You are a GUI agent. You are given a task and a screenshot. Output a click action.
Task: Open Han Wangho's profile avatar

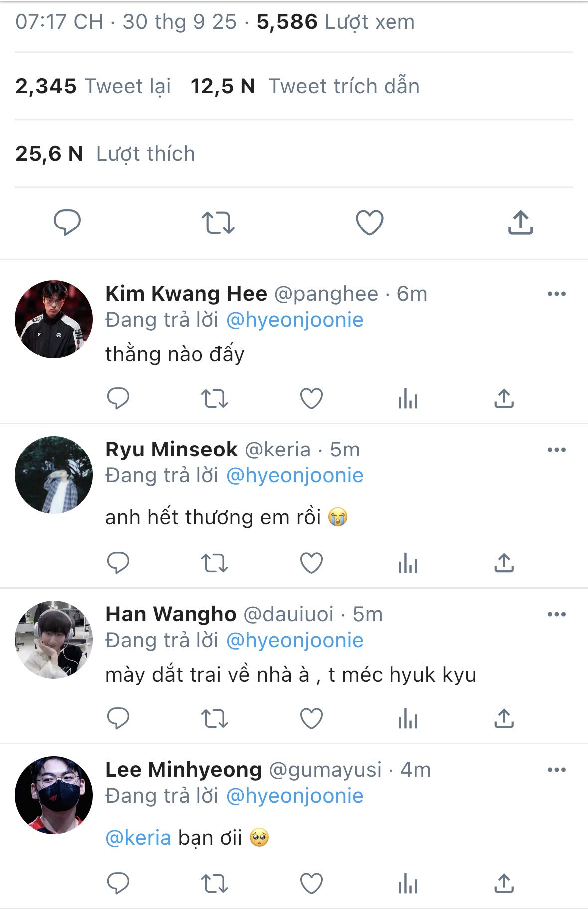(54, 640)
